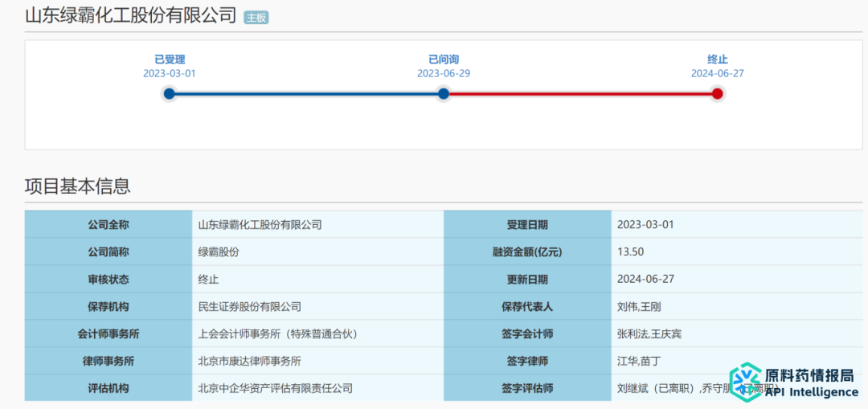Click the 签字会计师 header cell
This screenshot has width=868, height=409.
[x=527, y=333]
